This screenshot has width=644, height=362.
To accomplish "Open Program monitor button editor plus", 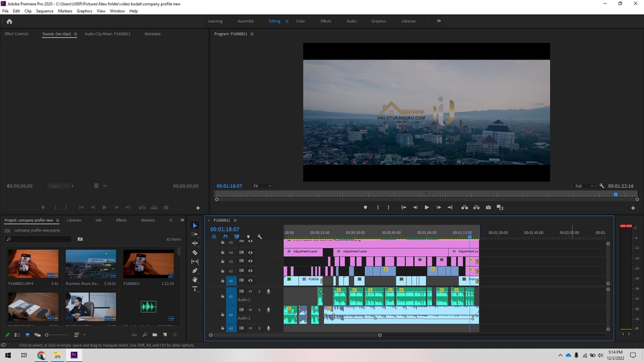I will [x=633, y=208].
